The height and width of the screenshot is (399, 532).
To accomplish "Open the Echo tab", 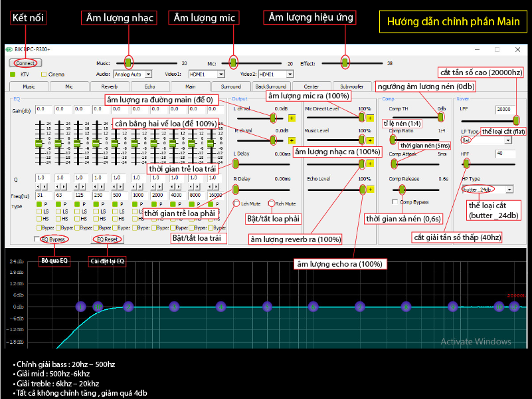I will [149, 86].
